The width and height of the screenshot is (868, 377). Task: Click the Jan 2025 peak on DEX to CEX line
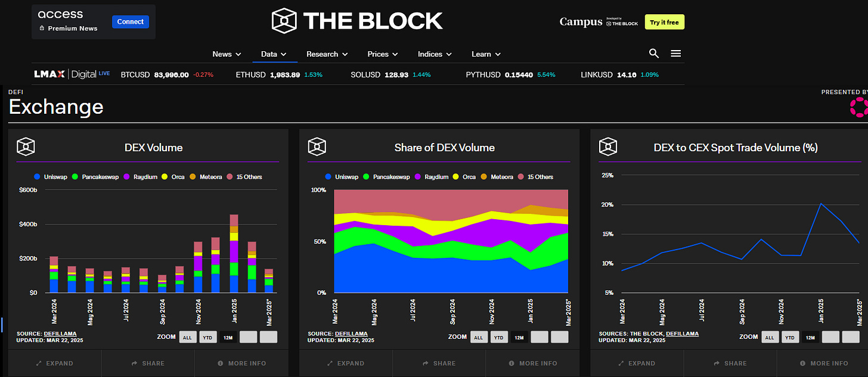pyautogui.click(x=821, y=204)
